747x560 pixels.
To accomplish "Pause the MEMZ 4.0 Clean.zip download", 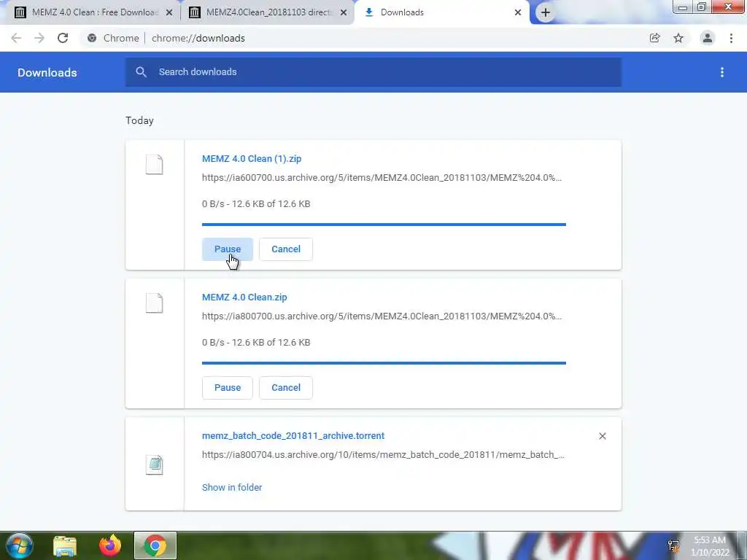I will (228, 388).
